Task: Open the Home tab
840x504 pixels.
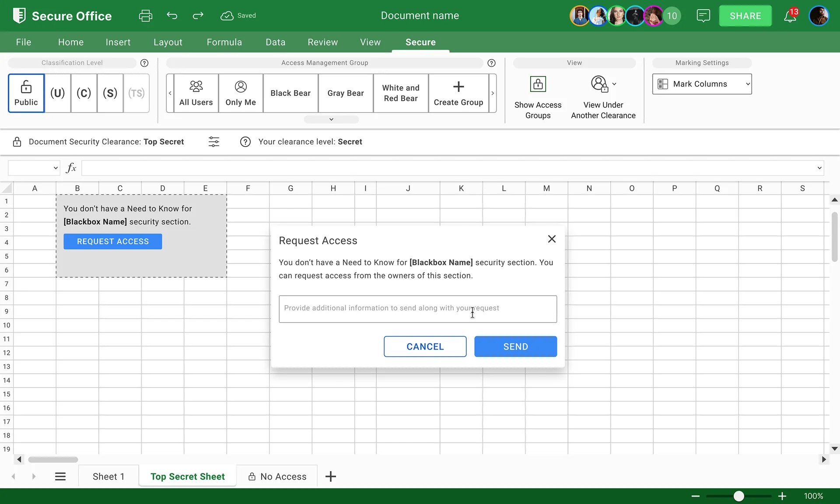Action: [x=71, y=42]
